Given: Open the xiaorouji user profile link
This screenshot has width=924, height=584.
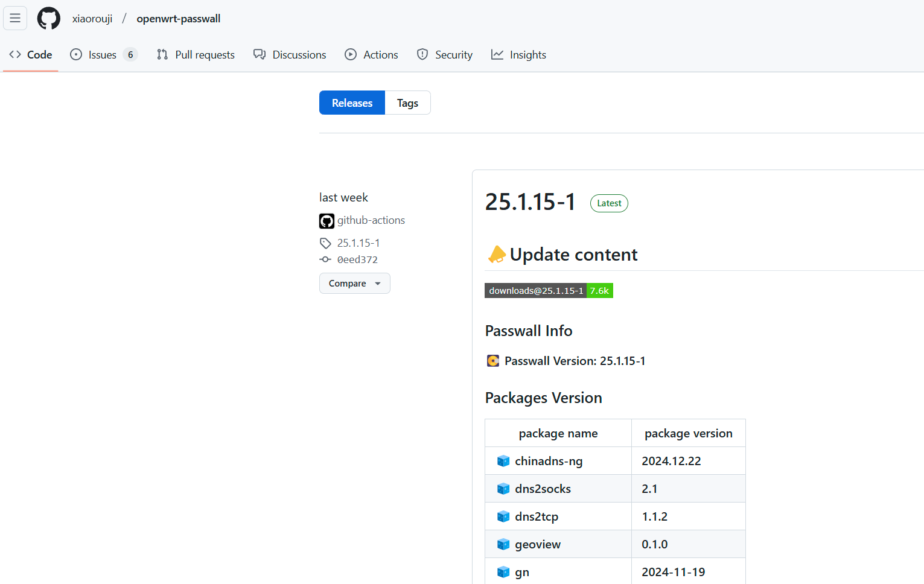Looking at the screenshot, I should click(92, 19).
